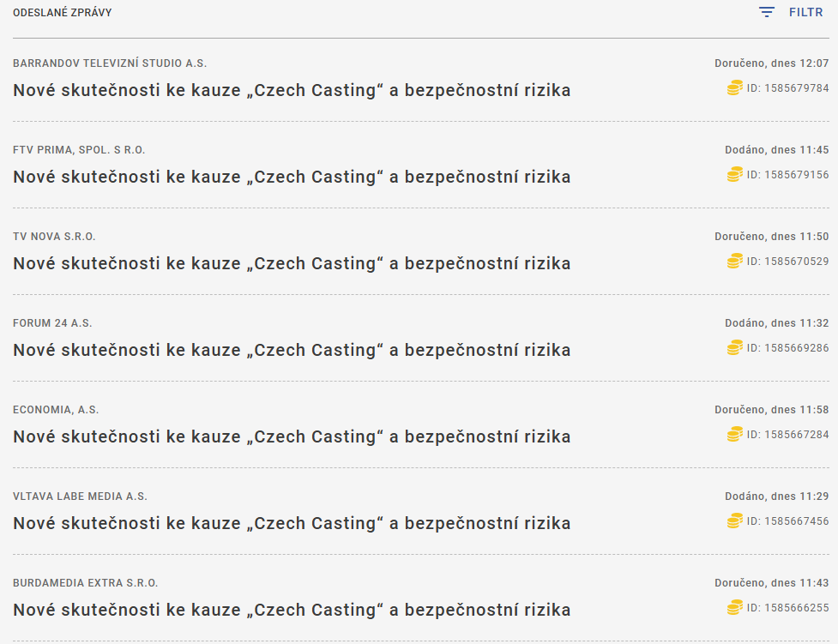The width and height of the screenshot is (838, 644).
Task: Click the filter icon next to FILTR
Action: (767, 13)
